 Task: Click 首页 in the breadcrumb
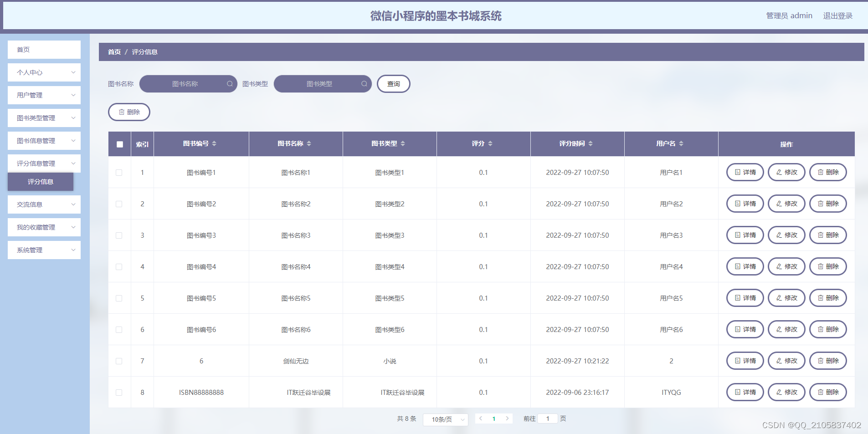click(x=114, y=52)
